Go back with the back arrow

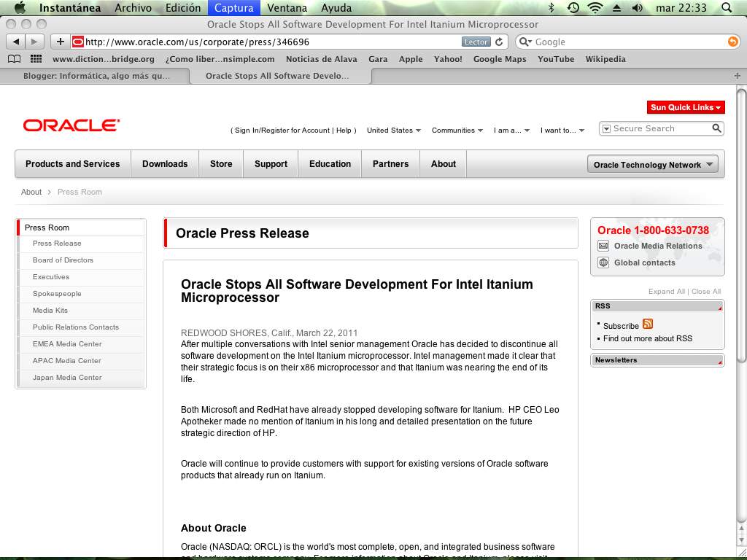click(x=16, y=42)
